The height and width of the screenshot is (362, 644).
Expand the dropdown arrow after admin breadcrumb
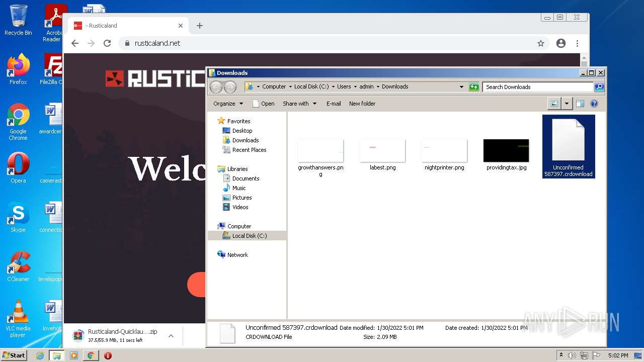coord(378,86)
